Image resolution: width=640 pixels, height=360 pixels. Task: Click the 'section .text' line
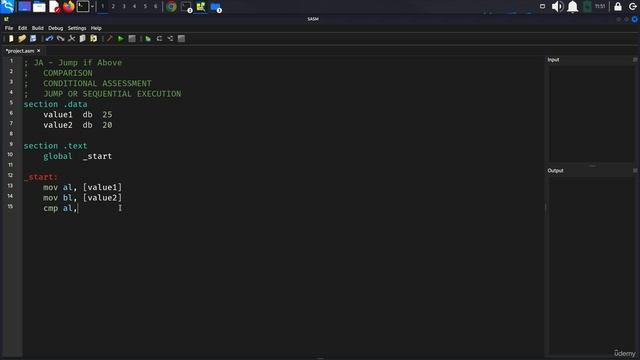coord(56,146)
